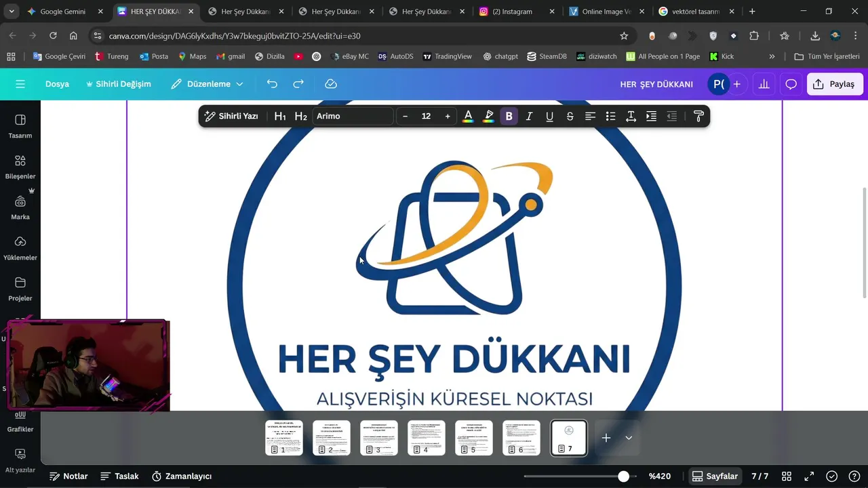The image size is (868, 488).
Task: Toggle italic formatting
Action: tap(529, 116)
